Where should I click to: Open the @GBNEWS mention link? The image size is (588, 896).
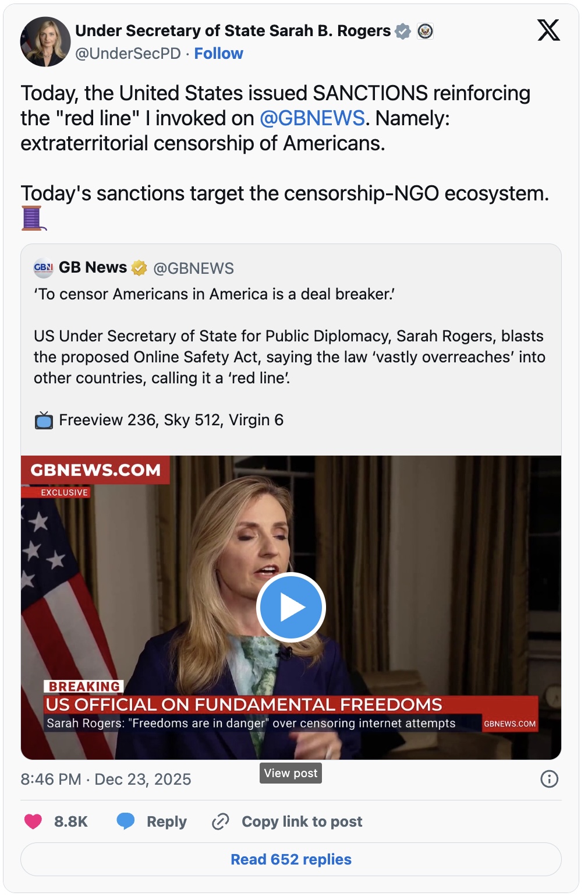point(311,118)
